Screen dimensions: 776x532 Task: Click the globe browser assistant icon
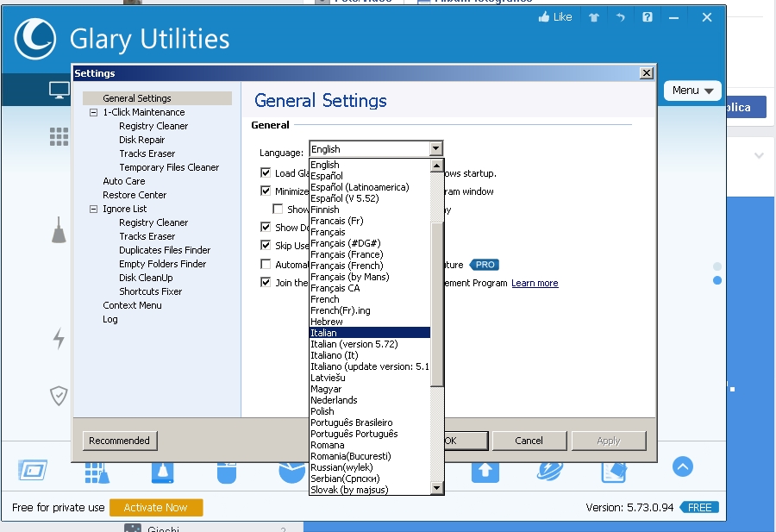[550, 472]
